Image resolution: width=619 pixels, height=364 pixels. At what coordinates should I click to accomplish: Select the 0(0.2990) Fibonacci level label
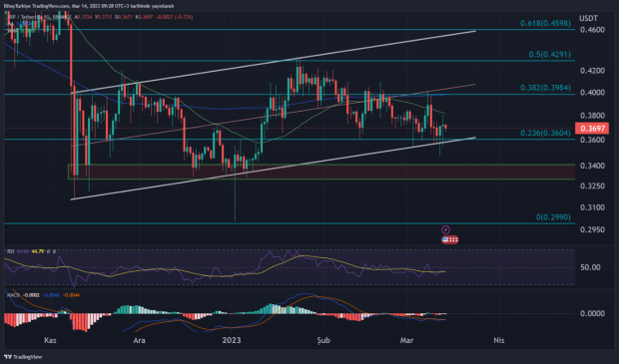(553, 217)
